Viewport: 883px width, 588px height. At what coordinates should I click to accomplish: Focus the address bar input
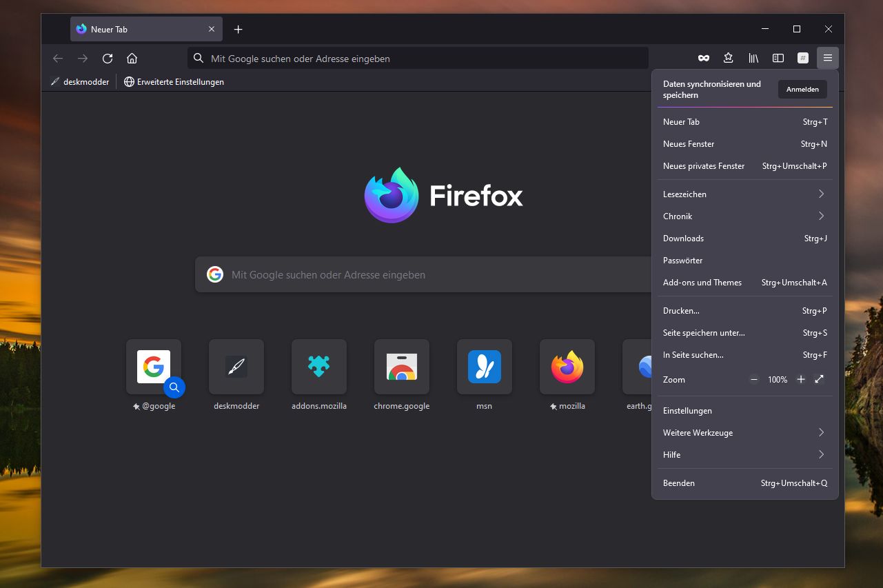(x=418, y=59)
